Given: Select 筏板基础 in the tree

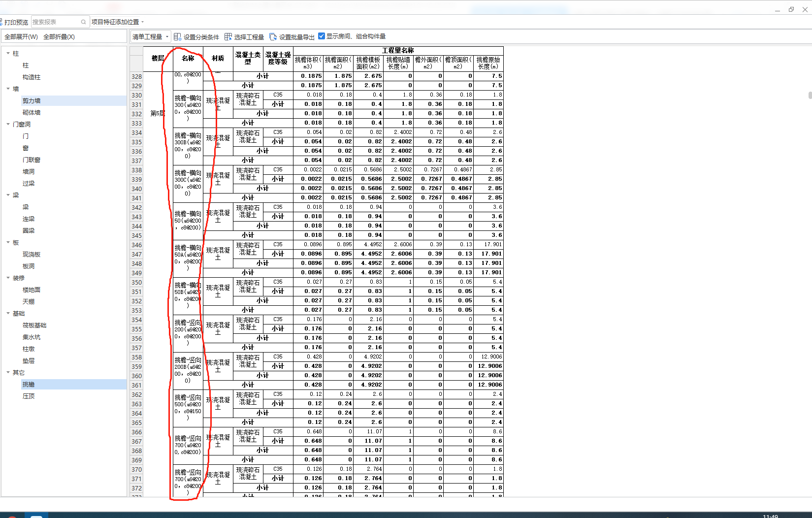Looking at the screenshot, I should click(x=34, y=325).
